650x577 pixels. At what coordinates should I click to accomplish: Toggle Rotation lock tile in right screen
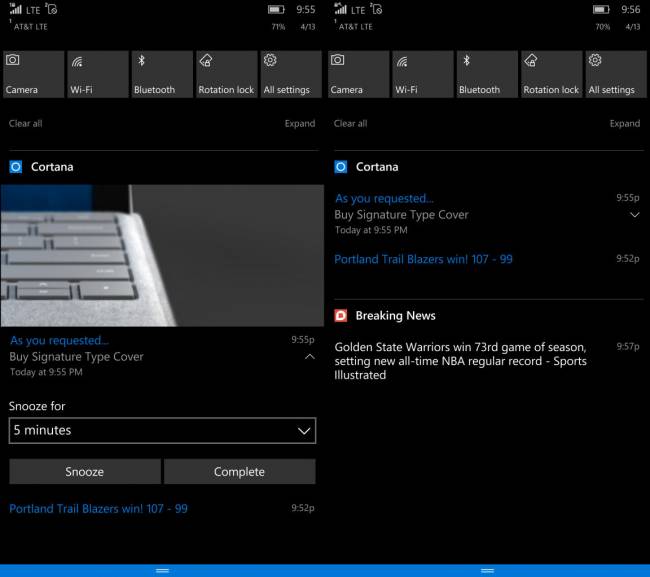pos(552,74)
